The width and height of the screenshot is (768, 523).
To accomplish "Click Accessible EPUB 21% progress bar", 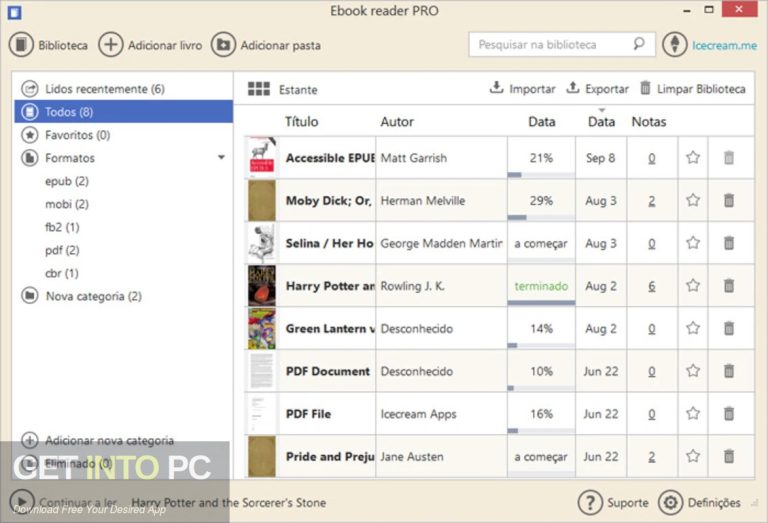I will point(541,174).
